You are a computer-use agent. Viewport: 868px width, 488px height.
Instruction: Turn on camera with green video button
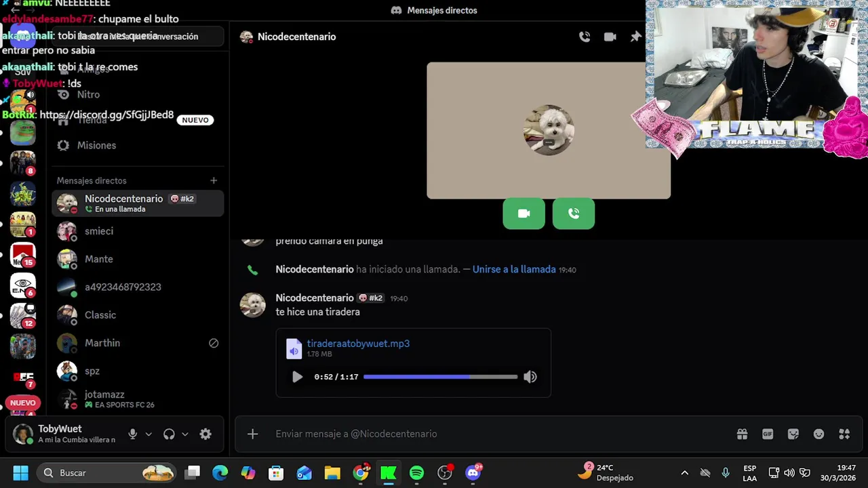524,213
